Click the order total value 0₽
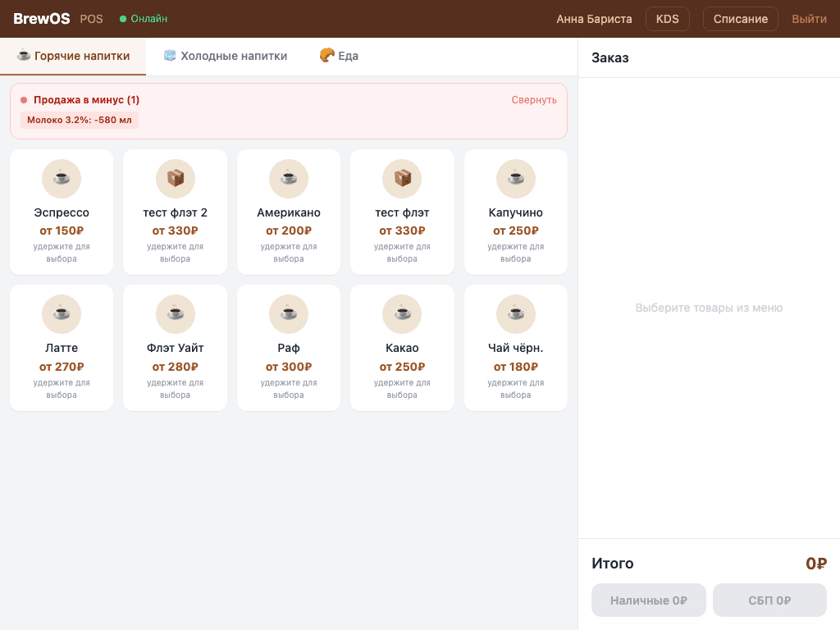The height and width of the screenshot is (630, 840). (816, 563)
